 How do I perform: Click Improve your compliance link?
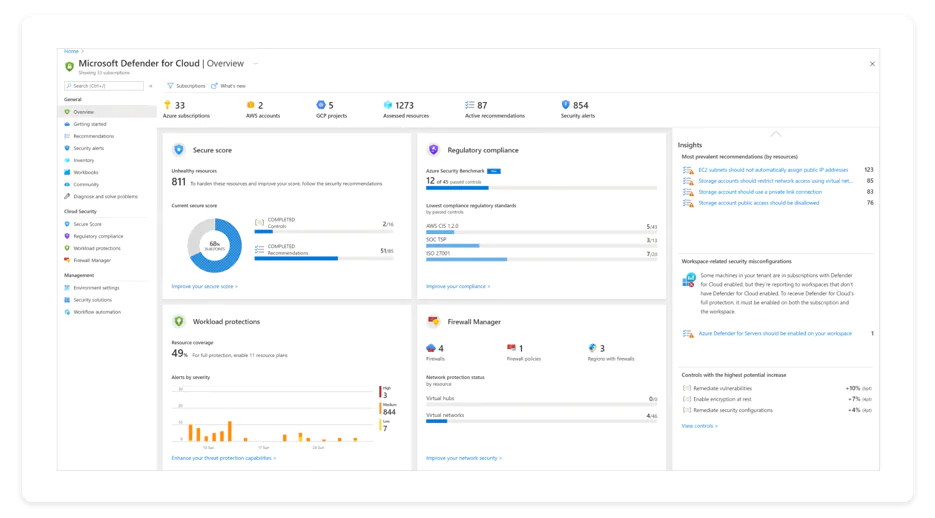coord(458,286)
